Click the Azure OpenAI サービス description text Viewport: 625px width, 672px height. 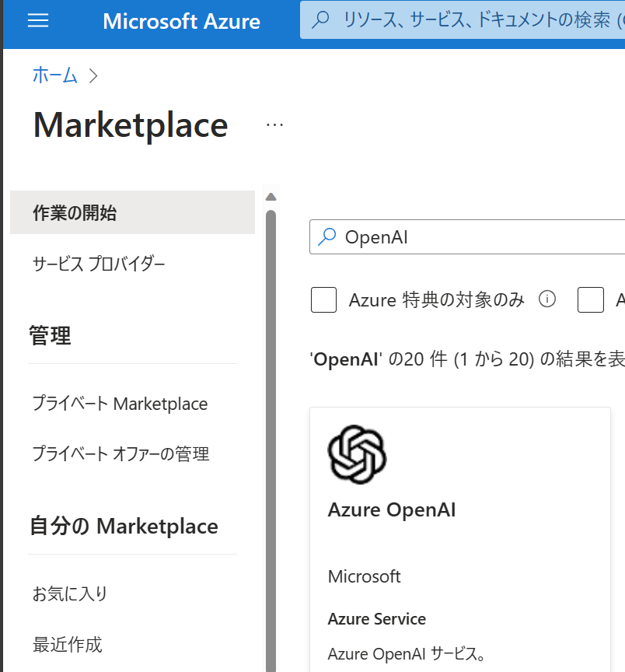[407, 654]
